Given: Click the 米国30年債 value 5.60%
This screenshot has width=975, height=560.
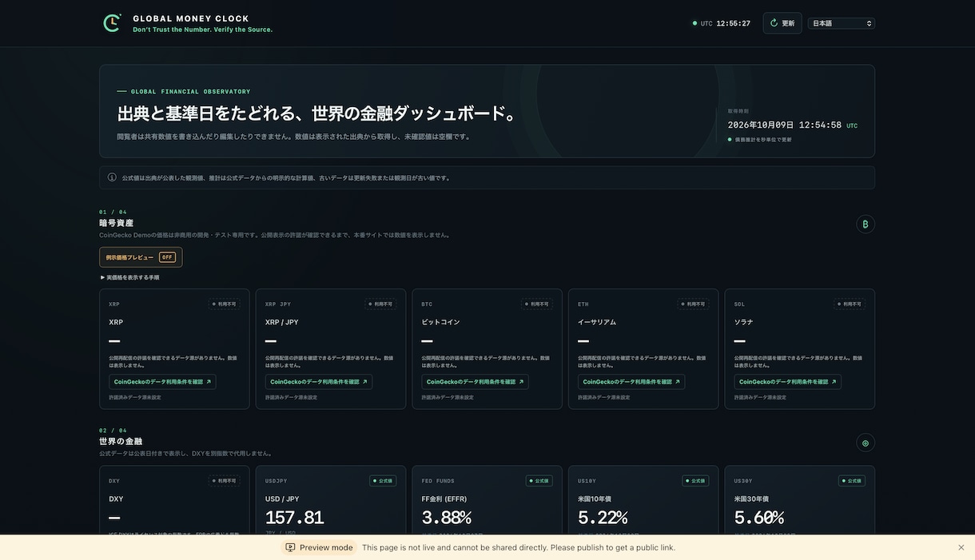Looking at the screenshot, I should point(759,518).
